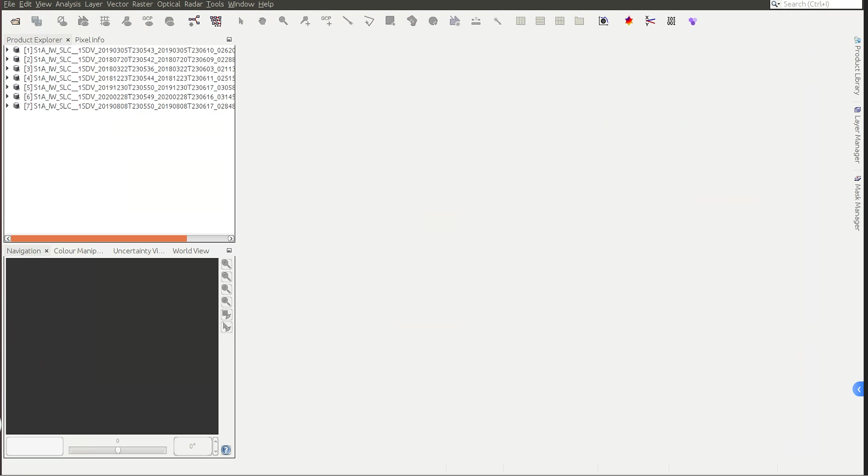Tile windows in vertical columns icon
This screenshot has height=476, width=868.
521,21
